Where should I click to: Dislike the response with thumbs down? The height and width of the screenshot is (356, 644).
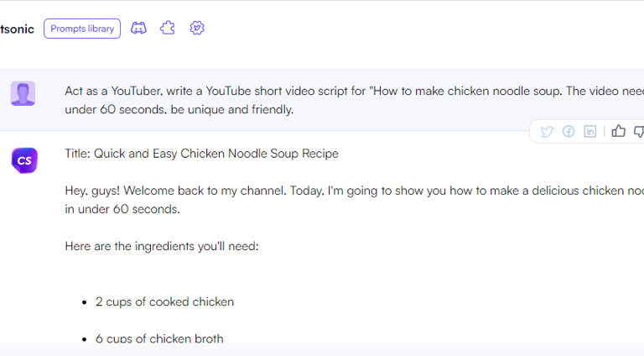pos(639,131)
